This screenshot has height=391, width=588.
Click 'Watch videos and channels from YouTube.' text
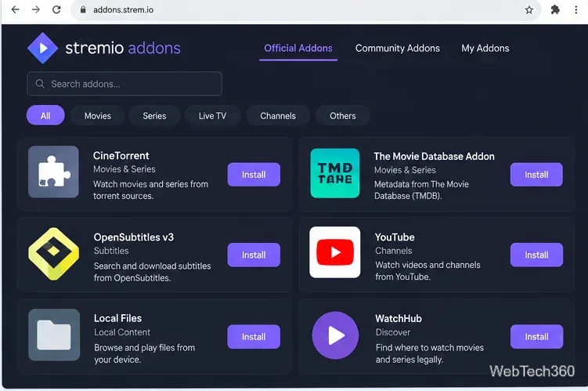click(427, 270)
